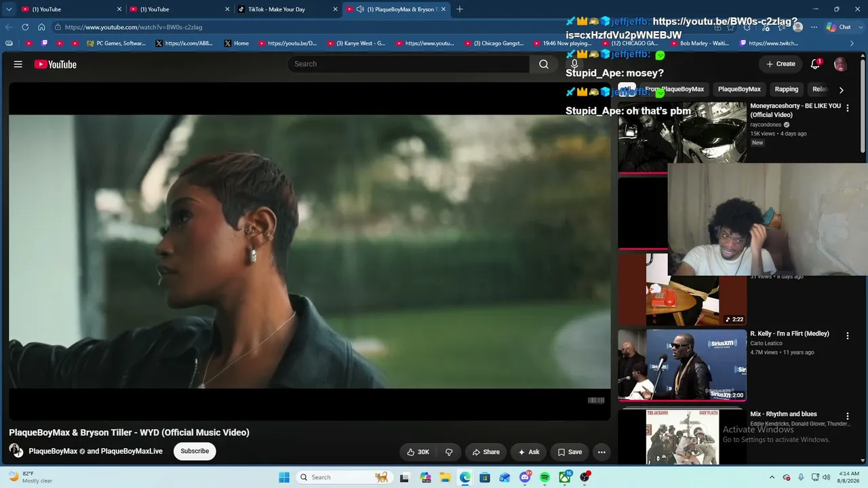Show more bookmarks overflow chevron

click(x=852, y=43)
